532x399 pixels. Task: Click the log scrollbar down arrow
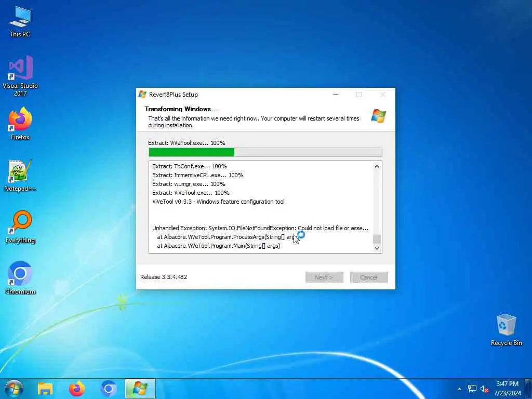tap(377, 248)
